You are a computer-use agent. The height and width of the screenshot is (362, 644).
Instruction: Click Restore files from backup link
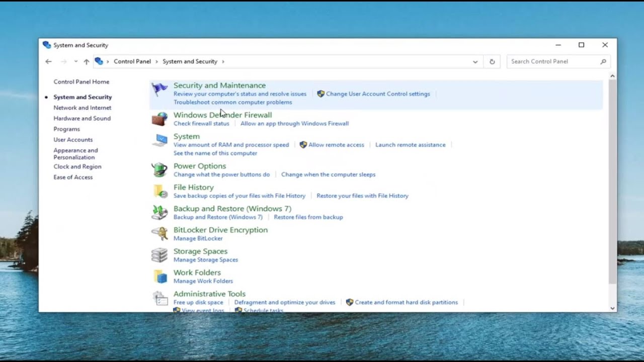click(x=308, y=217)
